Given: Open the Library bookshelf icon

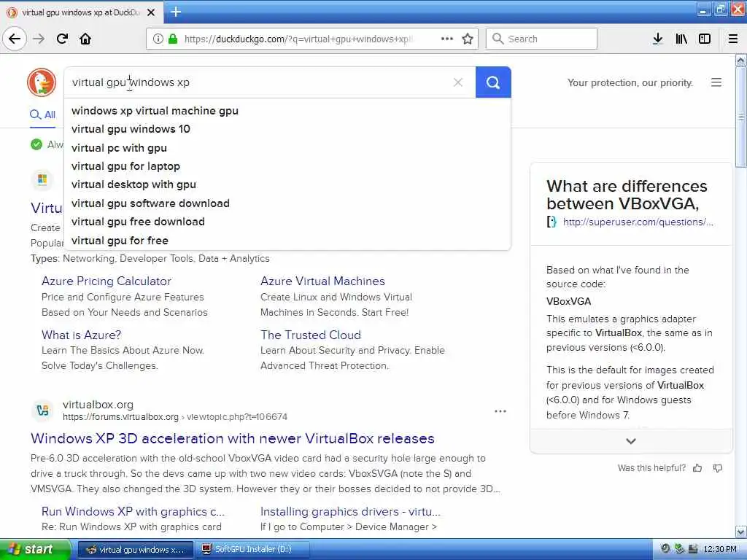Looking at the screenshot, I should point(681,39).
